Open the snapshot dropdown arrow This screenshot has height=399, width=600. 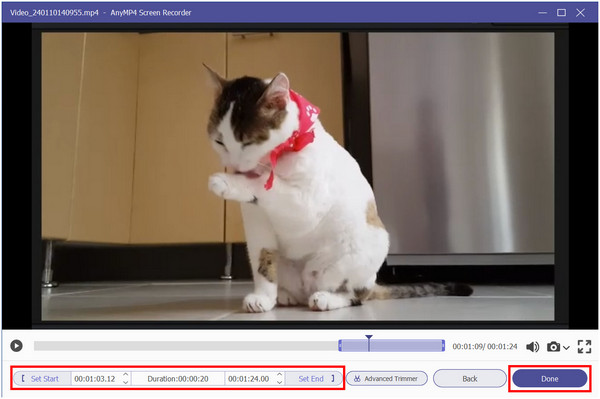(x=566, y=347)
